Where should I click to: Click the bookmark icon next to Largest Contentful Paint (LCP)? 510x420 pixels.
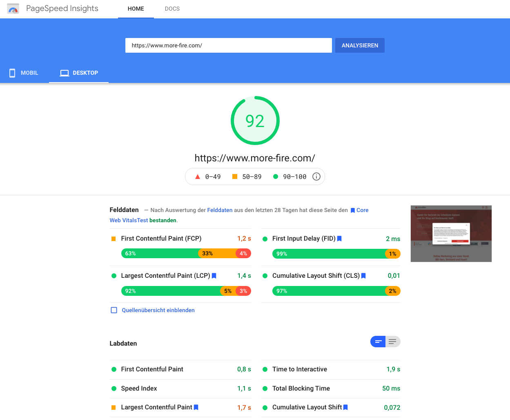(x=214, y=276)
